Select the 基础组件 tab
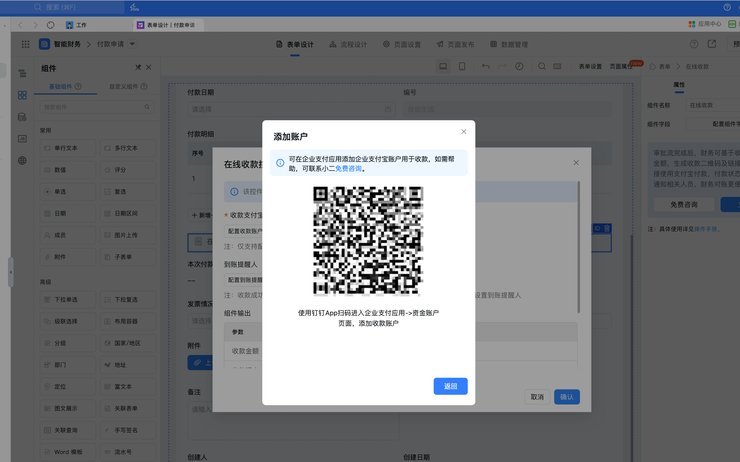 click(65, 86)
